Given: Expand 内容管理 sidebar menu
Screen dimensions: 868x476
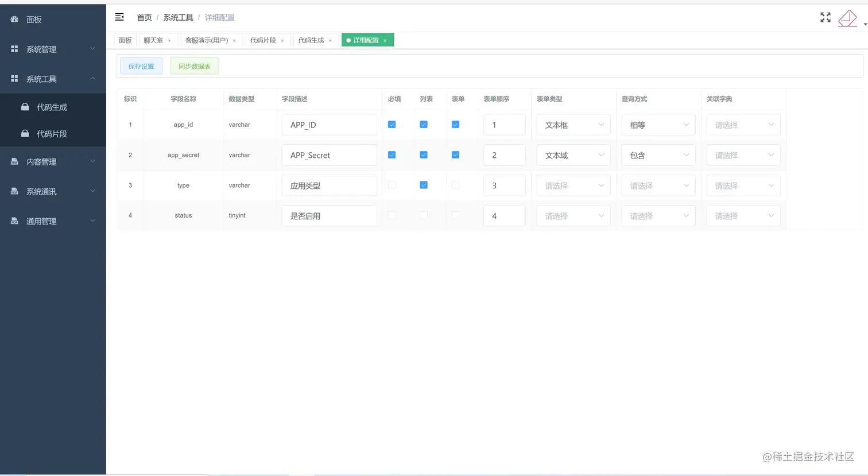Looking at the screenshot, I should pos(53,162).
